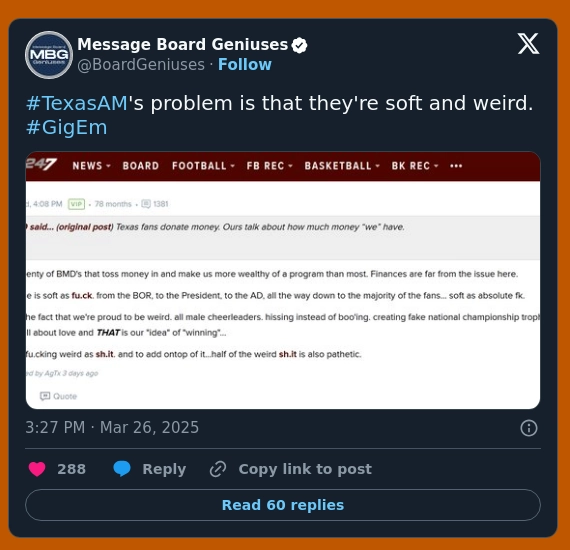Click the Copy link to post text

[305, 469]
